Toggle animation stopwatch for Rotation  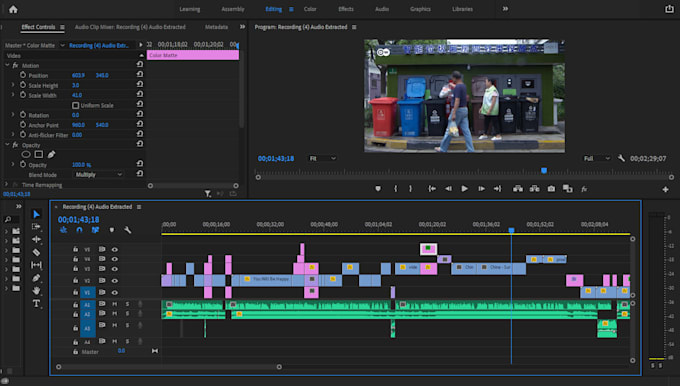pos(23,115)
